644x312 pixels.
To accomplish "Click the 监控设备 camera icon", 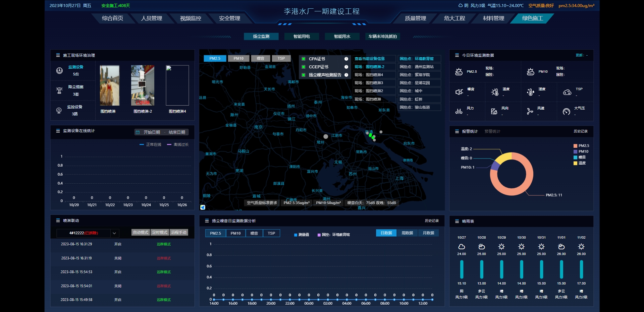I will coord(59,111).
